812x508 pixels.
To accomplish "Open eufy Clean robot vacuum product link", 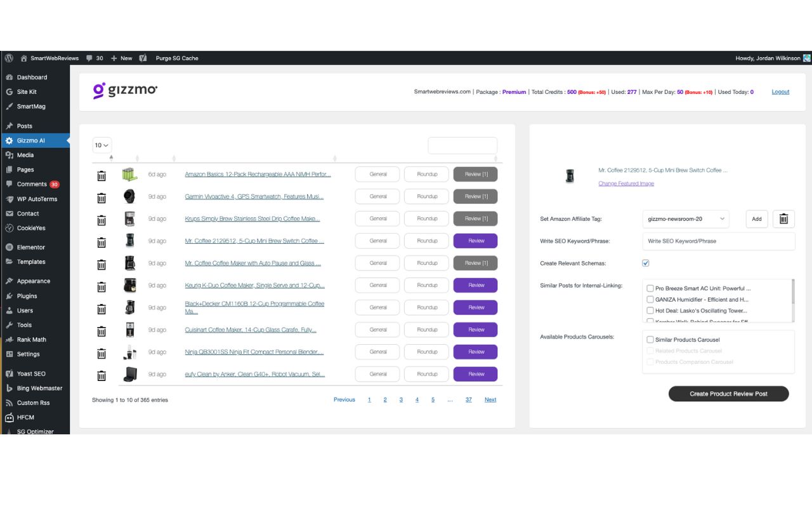I will coord(254,374).
